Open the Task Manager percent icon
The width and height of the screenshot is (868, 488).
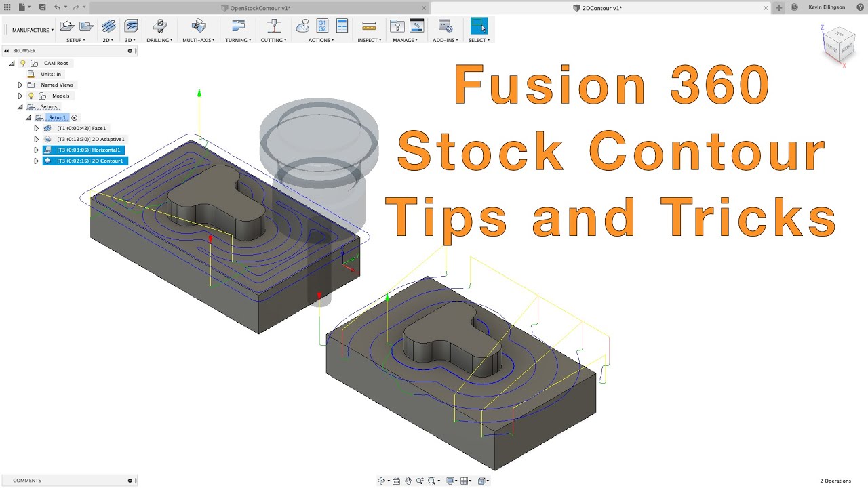pos(417,26)
